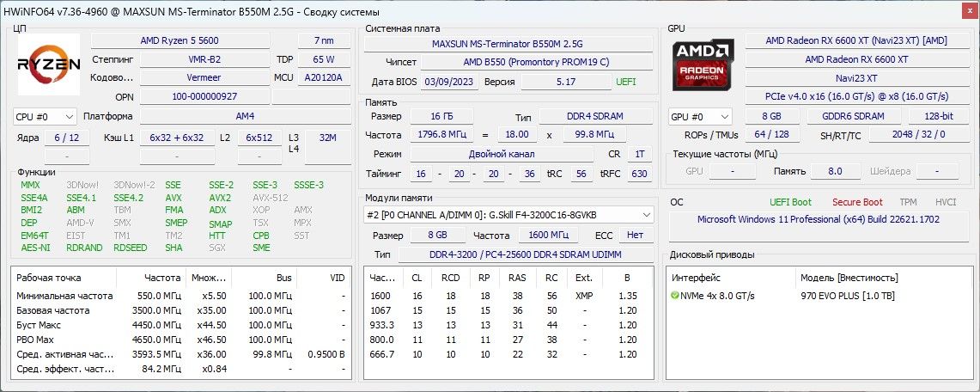Click the 6x32 + 6x32 L1 cache value
Image resolution: width=980 pixels, height=392 pixels.
click(176, 138)
